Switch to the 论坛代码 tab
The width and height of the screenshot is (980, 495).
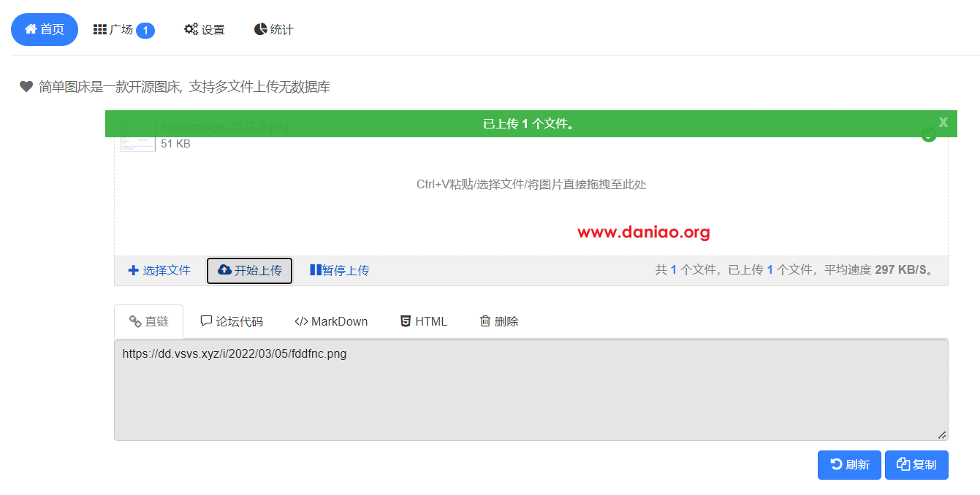(232, 321)
